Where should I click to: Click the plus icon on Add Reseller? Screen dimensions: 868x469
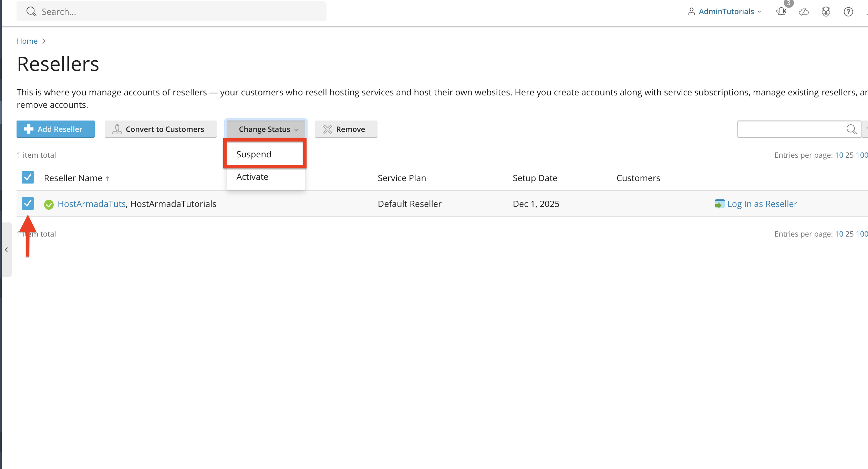point(29,129)
